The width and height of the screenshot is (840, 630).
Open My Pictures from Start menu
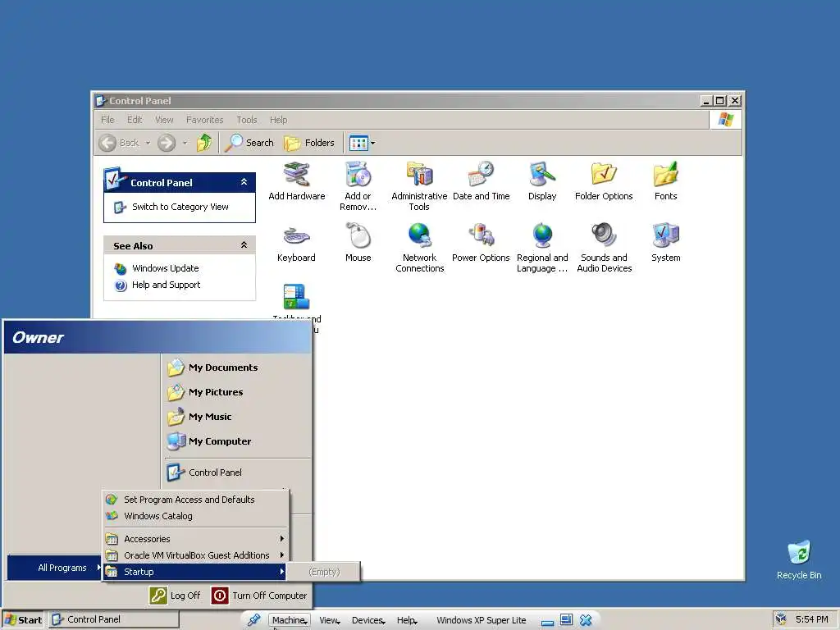coord(205,392)
